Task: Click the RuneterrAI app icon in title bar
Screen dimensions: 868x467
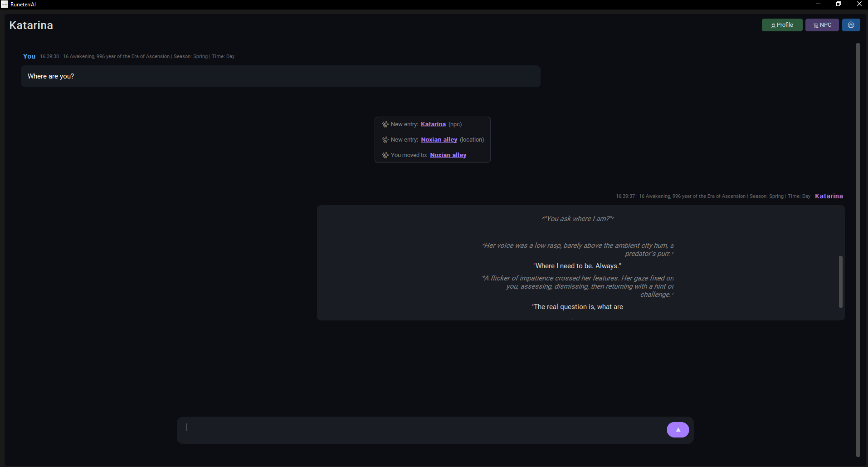Action: (x=5, y=4)
